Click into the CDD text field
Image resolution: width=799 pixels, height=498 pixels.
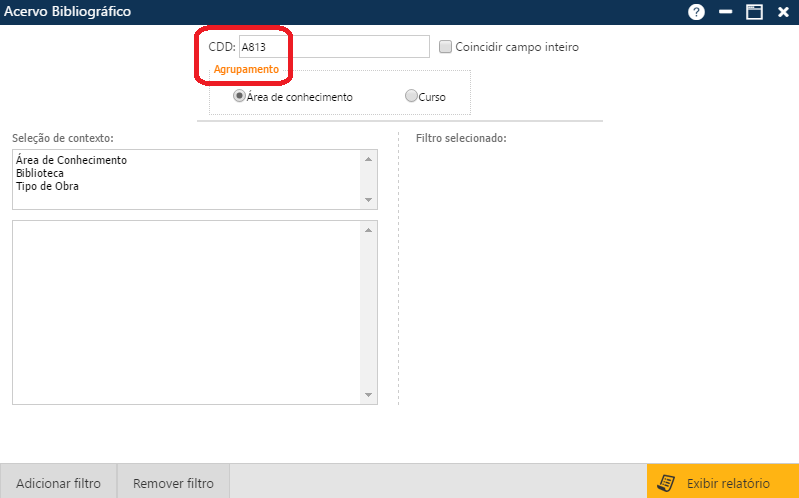click(x=333, y=47)
